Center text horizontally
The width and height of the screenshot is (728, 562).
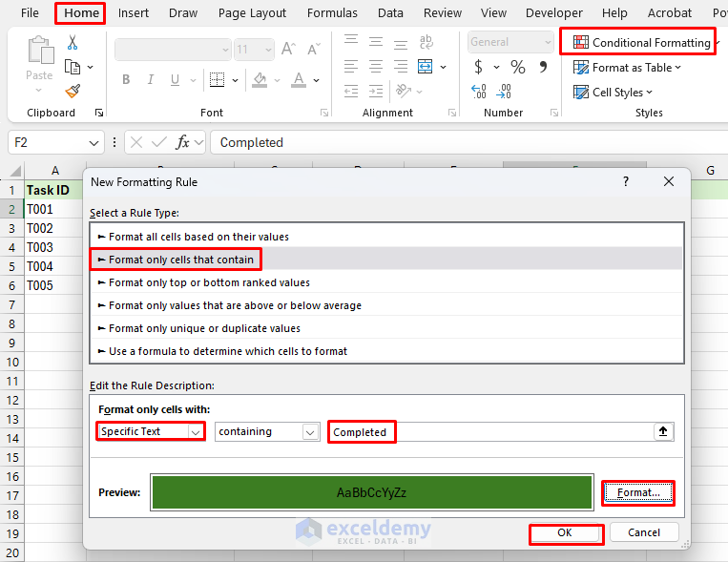tap(376, 67)
